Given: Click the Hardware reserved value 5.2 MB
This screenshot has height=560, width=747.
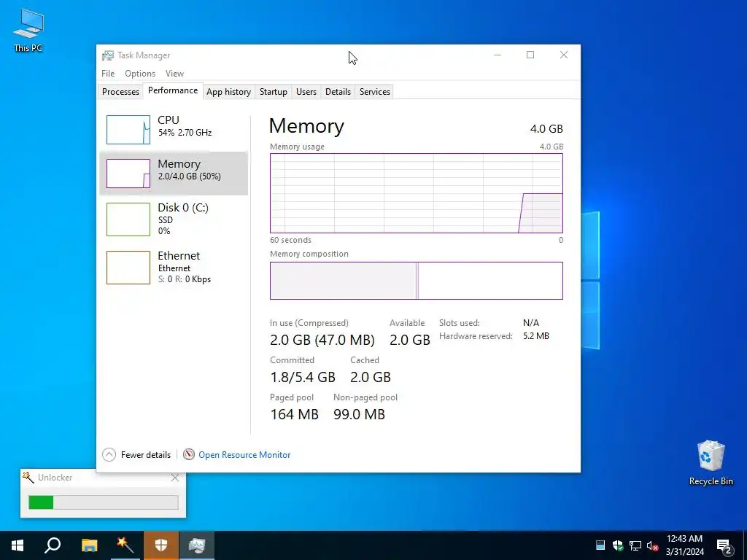Looking at the screenshot, I should tap(536, 336).
